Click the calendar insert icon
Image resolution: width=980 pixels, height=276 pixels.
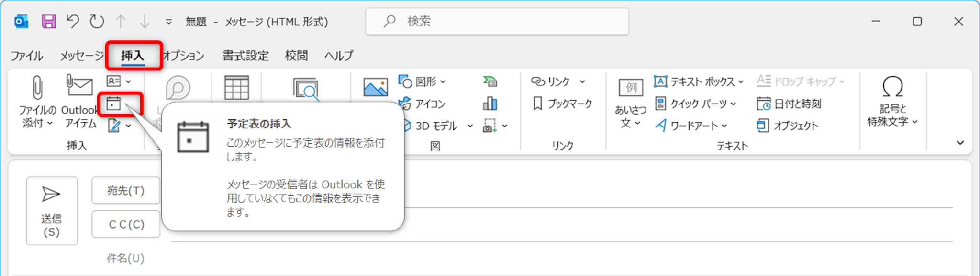(114, 103)
